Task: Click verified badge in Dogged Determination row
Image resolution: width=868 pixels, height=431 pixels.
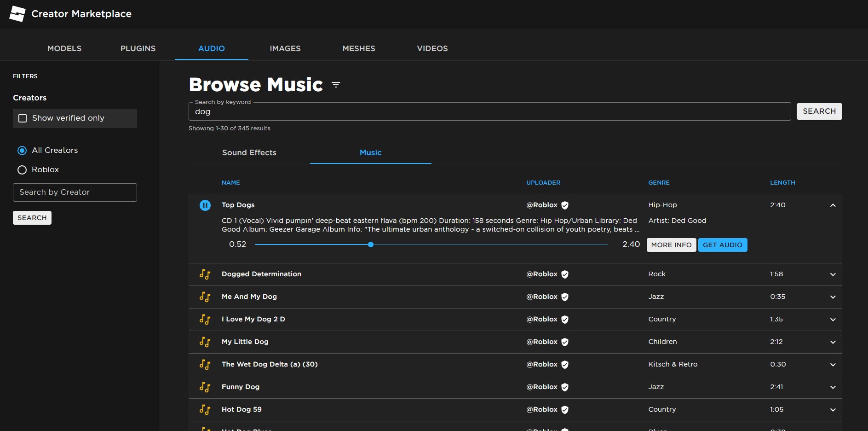Action: (565, 274)
